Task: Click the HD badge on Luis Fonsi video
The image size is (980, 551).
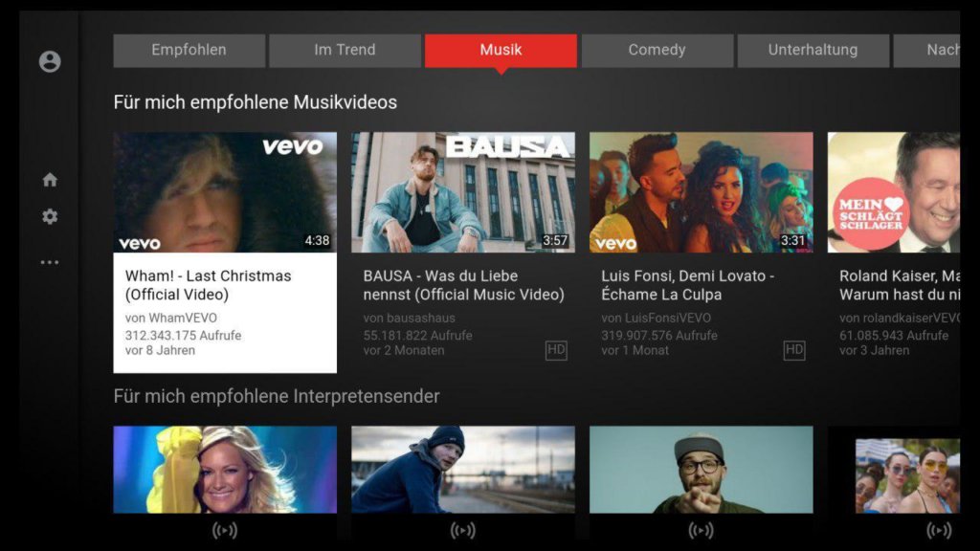Action: point(792,350)
